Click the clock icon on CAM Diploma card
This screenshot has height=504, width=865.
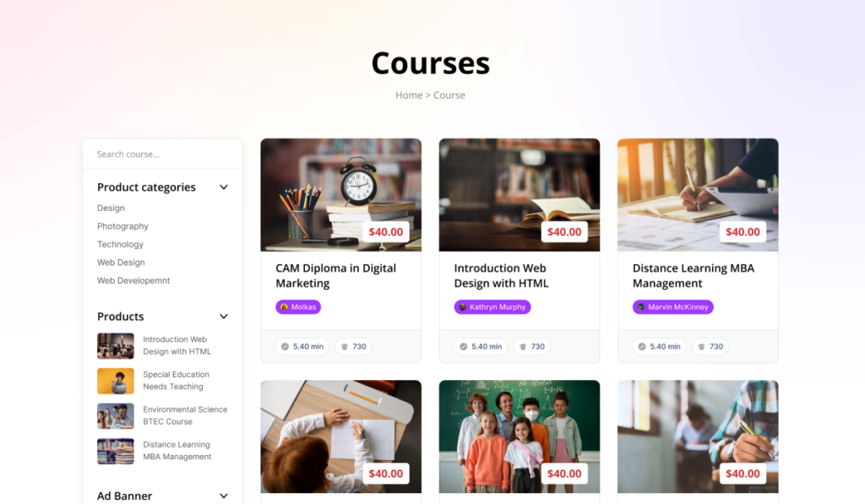point(285,347)
